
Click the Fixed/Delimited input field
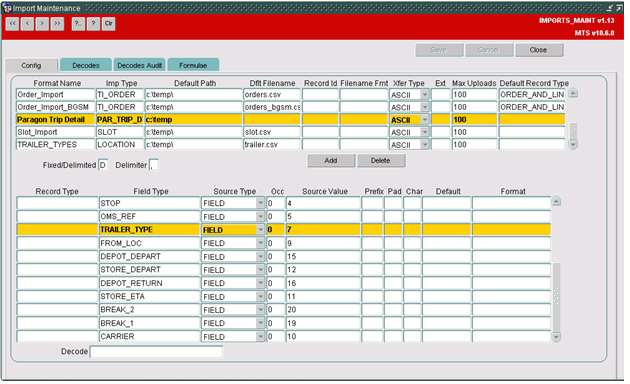103,165
